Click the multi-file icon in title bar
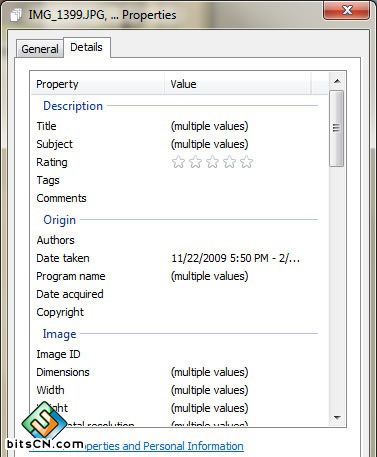This screenshot has height=457, width=377. (16, 15)
